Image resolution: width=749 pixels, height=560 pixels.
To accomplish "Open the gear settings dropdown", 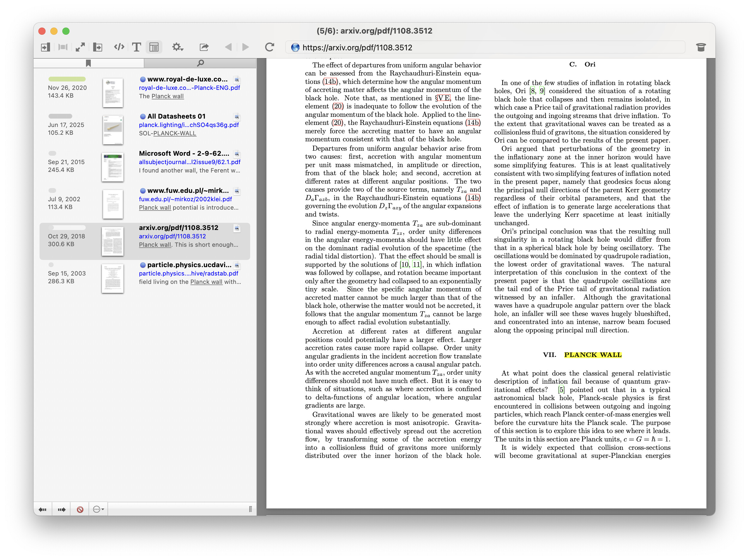I will [177, 47].
